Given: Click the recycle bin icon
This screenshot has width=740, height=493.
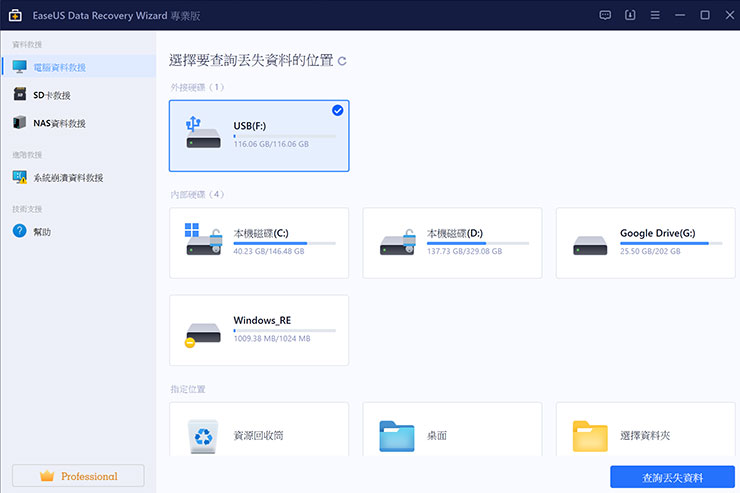Looking at the screenshot, I should (203, 436).
